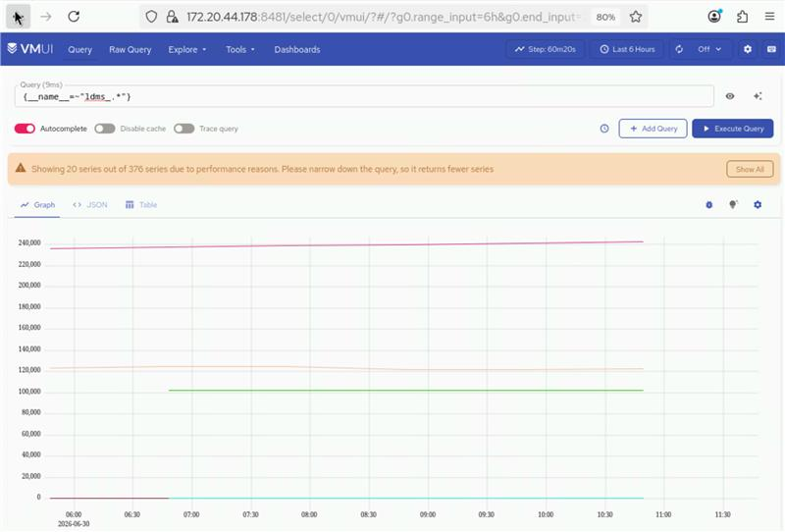Viewport: 785px width, 532px height.
Task: Open keyboard shortcuts icon in header
Action: [x=771, y=49]
